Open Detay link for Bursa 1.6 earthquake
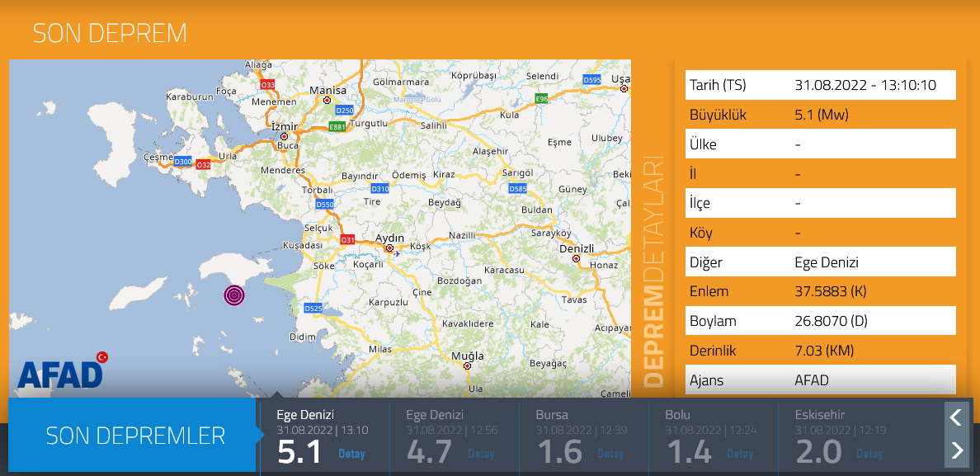Viewport: 980px width, 476px height. pos(610,454)
